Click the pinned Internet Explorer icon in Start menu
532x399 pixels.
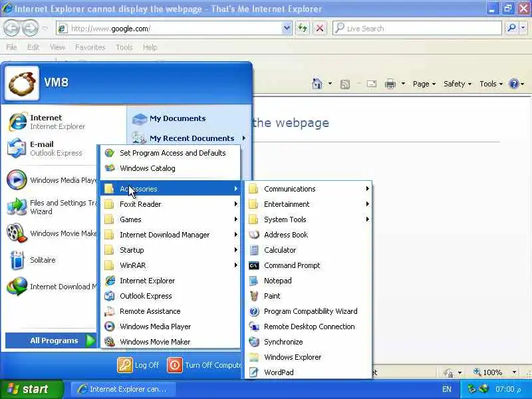tap(17, 122)
